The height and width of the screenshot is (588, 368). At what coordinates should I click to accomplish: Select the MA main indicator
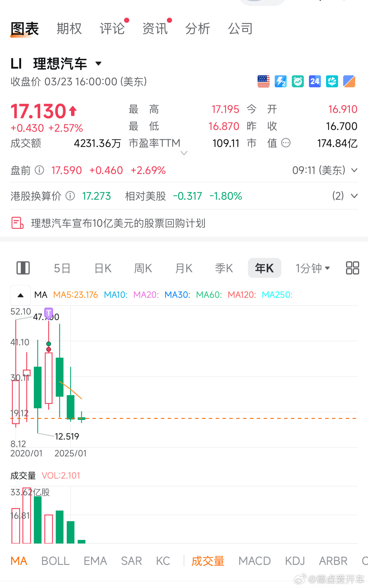(19, 561)
